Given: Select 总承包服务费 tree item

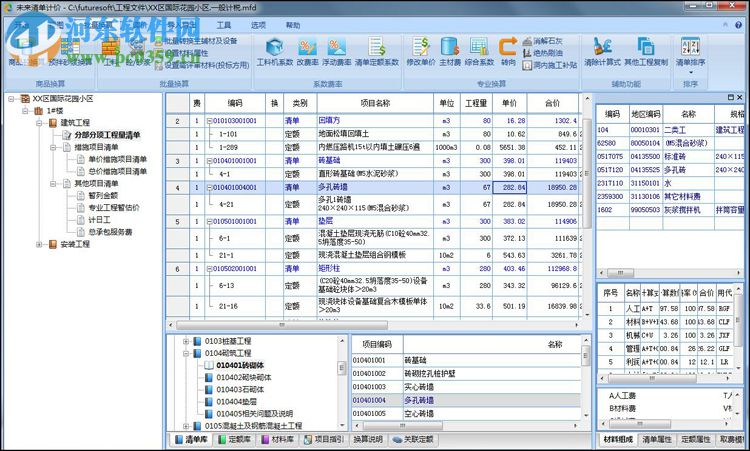Looking at the screenshot, I should pyautogui.click(x=110, y=232).
